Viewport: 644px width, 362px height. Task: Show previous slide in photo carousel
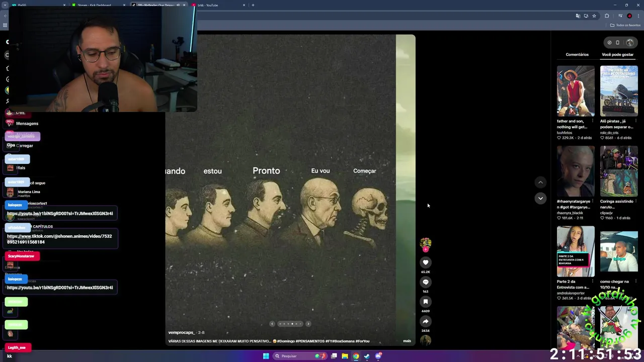pos(272,324)
